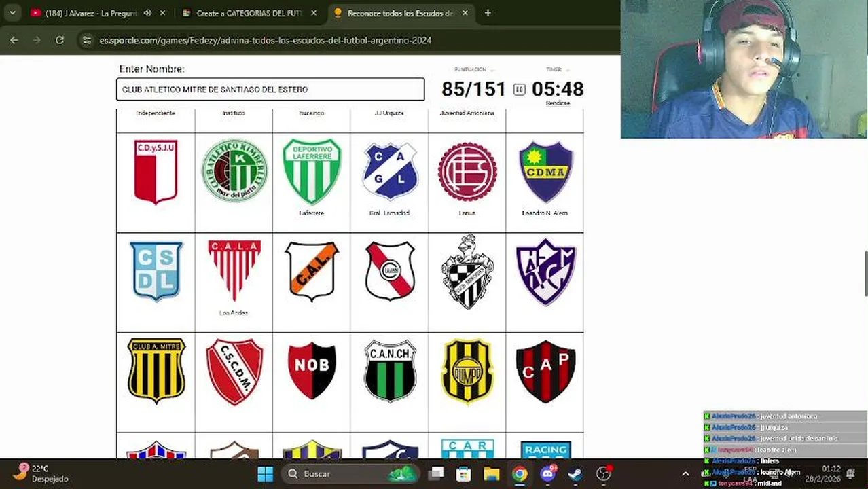Click the Lanus maroon round crest
The image size is (868, 489).
(x=467, y=171)
